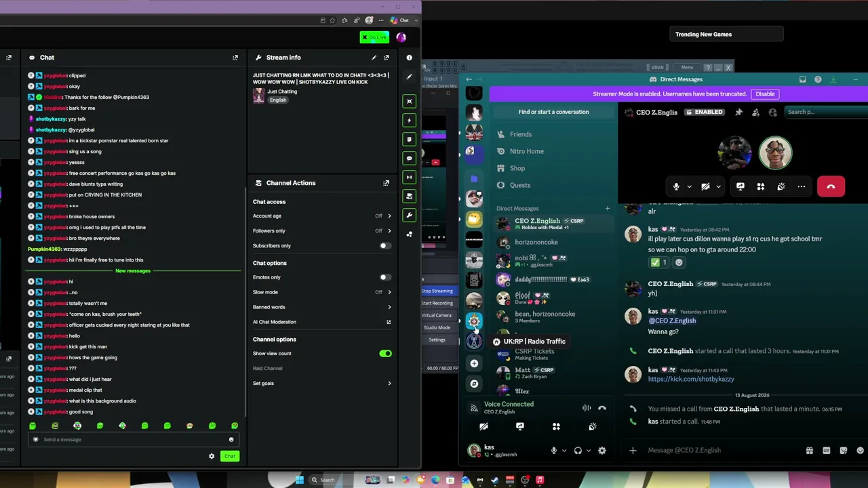Open camera options arrow in call controls
The image size is (868, 488).
coord(718,186)
